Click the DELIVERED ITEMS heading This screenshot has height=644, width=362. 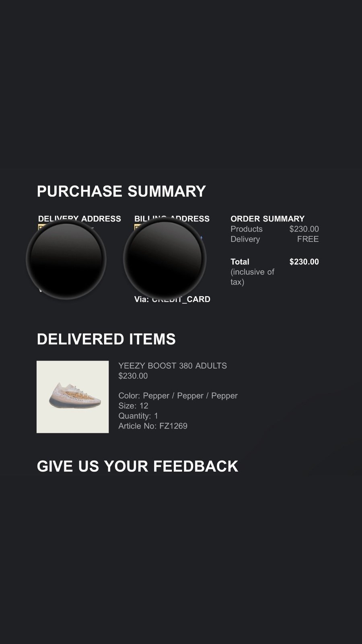coord(106,339)
